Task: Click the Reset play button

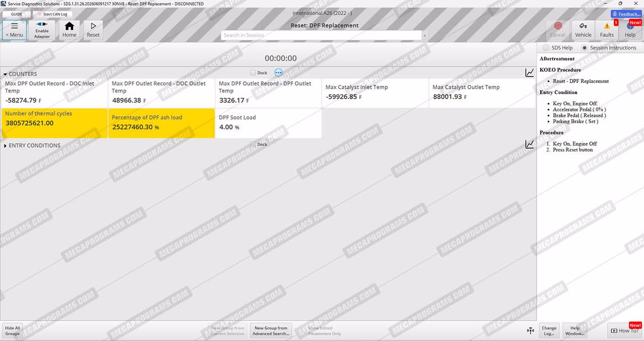Action: click(93, 30)
